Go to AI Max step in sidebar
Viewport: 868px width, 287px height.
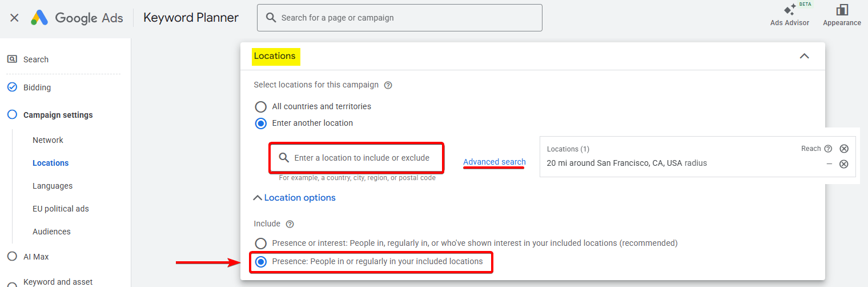(36, 257)
